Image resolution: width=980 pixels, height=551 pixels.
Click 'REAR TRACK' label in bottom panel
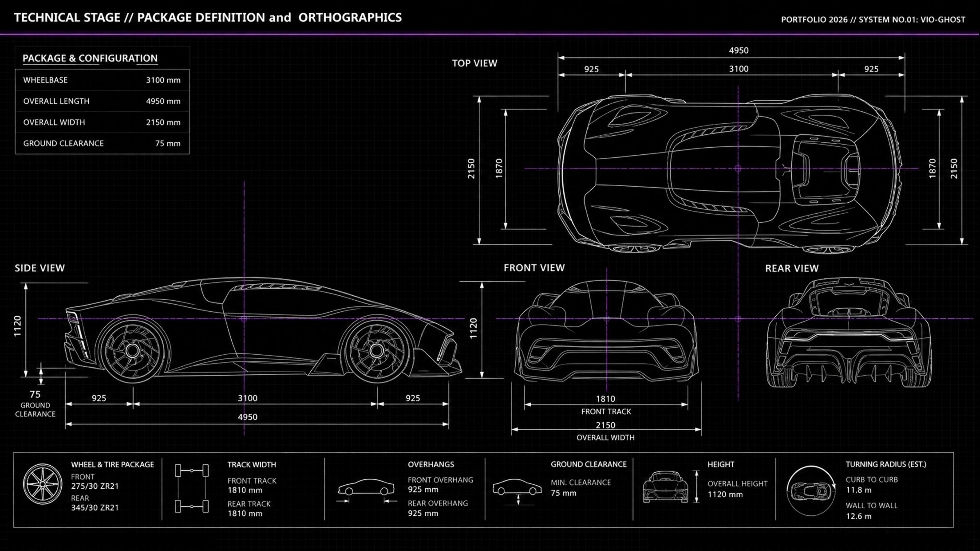(249, 504)
